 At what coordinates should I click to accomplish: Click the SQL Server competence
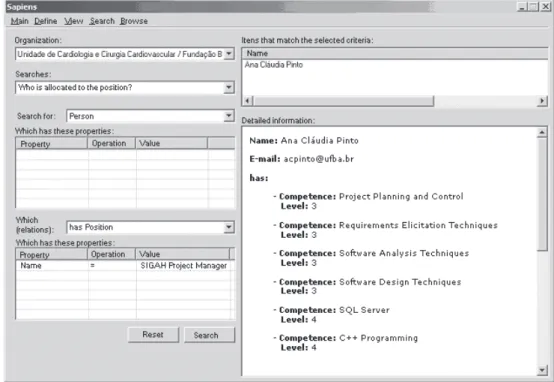click(x=364, y=310)
